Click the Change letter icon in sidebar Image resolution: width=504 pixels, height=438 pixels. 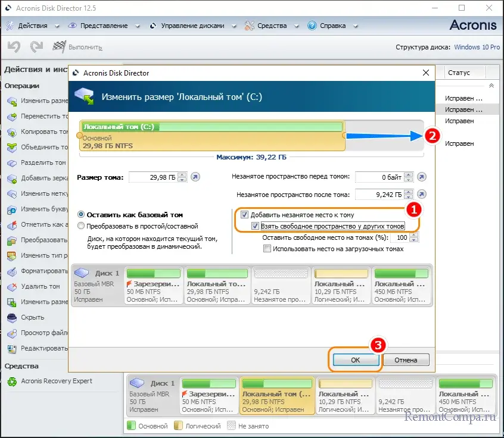tap(12, 209)
